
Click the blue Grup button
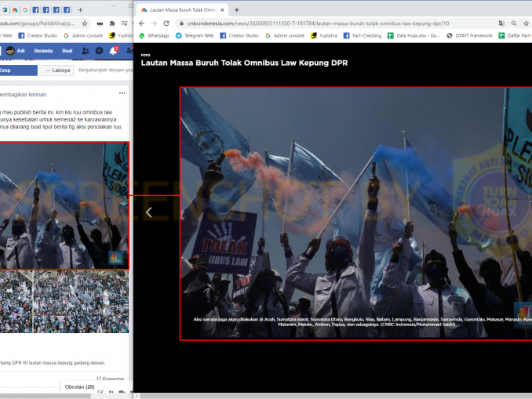tap(18, 71)
